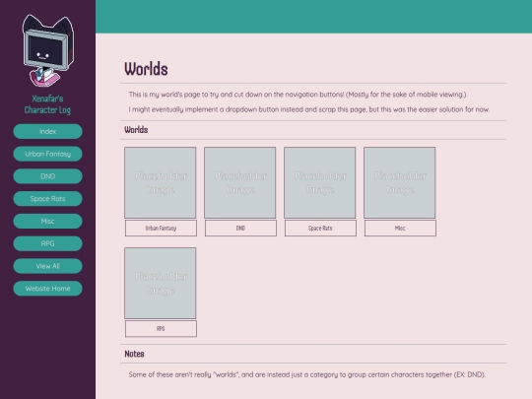This screenshot has width=532, height=399.
Task: Click the sentence starting 'Some of these aren't really'
Action: pyautogui.click(x=307, y=374)
